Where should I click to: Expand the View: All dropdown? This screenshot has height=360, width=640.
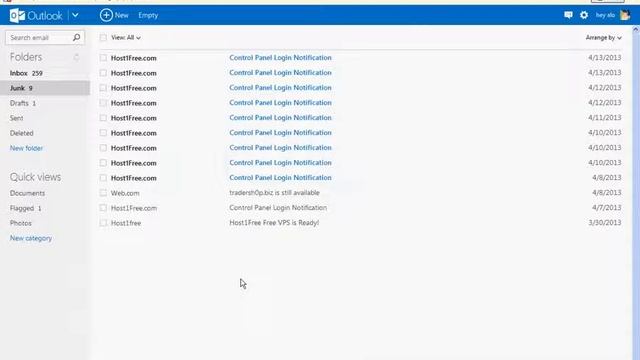126,38
